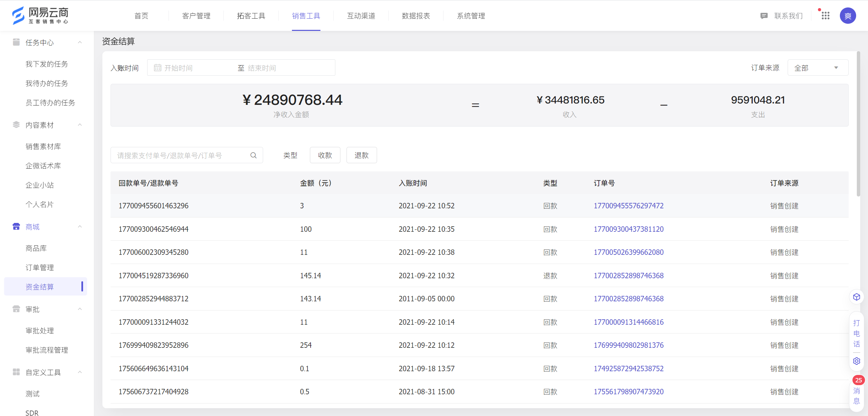Open order 177005026399662080
This screenshot has width=868, height=416.
[x=628, y=252]
